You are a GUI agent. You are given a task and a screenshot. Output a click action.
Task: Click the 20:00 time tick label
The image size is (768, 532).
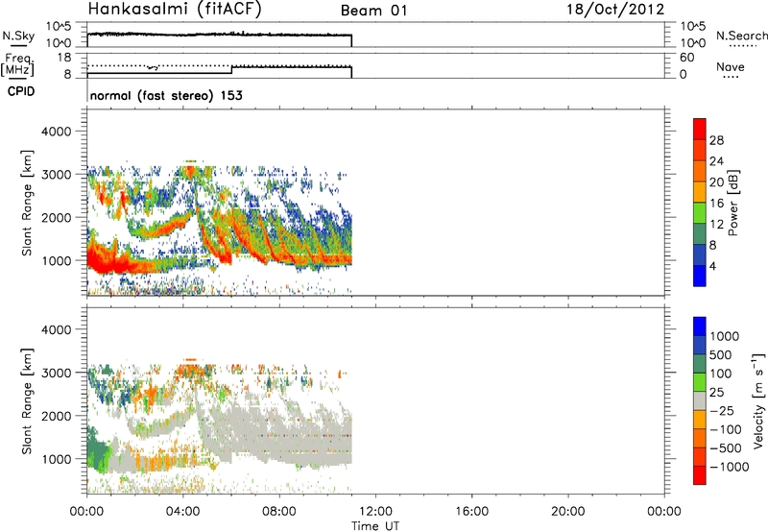click(x=568, y=512)
